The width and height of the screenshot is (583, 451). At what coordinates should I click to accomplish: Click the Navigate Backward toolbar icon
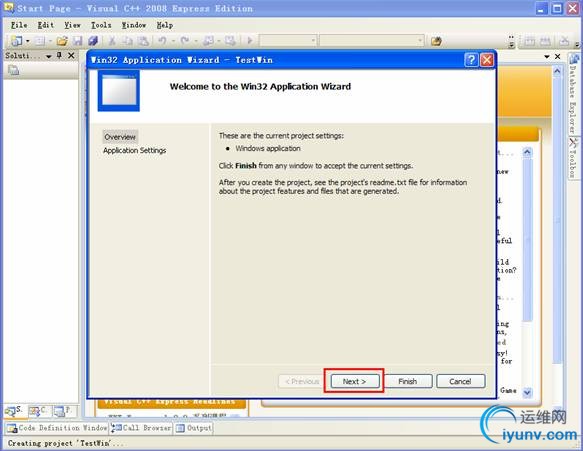click(x=208, y=41)
